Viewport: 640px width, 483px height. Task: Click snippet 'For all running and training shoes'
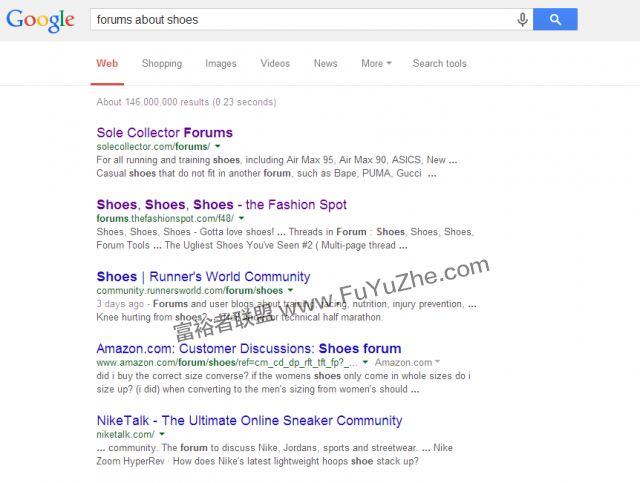[x=168, y=160]
